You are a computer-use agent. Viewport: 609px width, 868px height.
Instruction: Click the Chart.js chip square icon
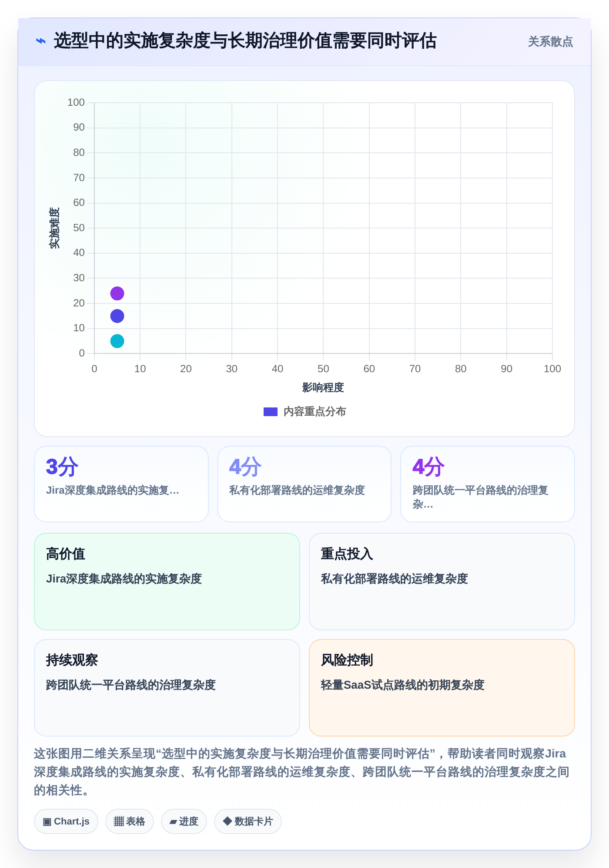click(47, 821)
